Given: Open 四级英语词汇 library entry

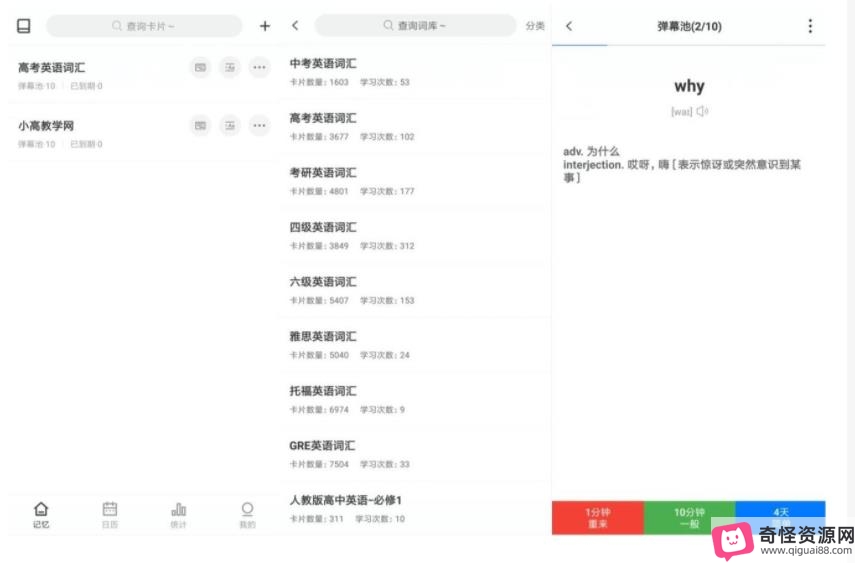Looking at the screenshot, I should (x=414, y=236).
